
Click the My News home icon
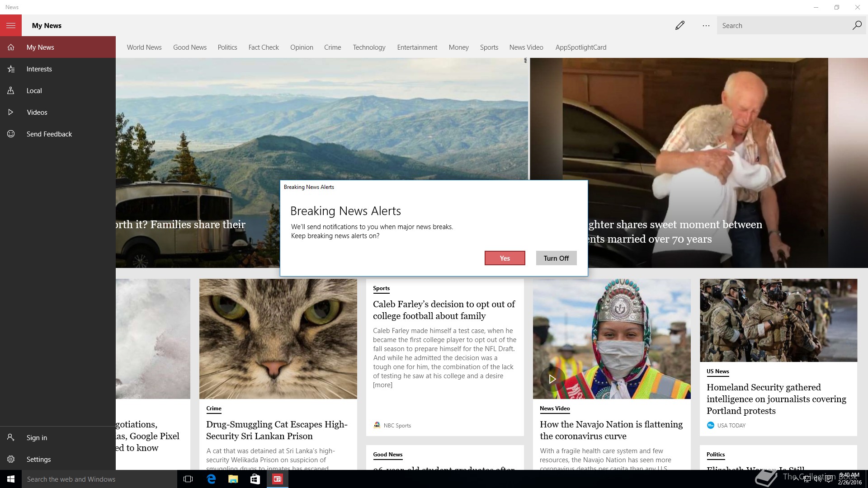(11, 47)
